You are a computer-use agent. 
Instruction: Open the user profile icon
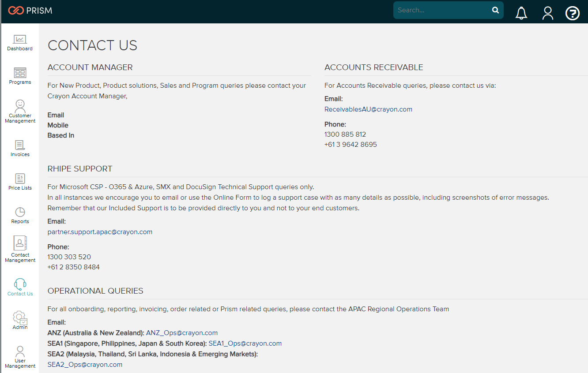(547, 13)
